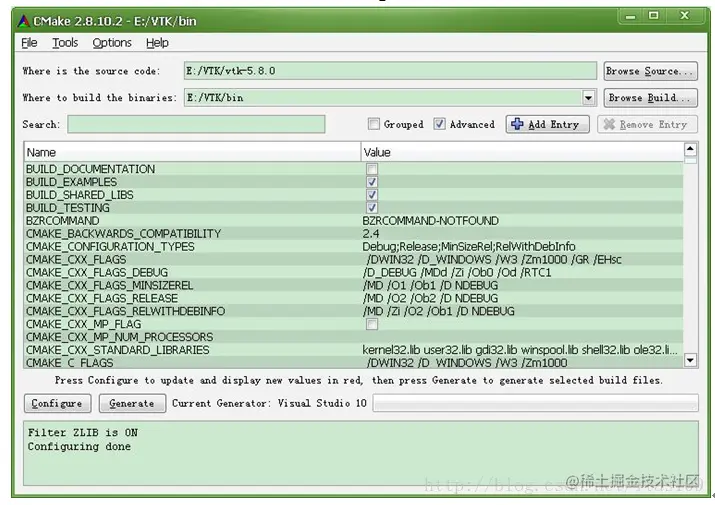Click the Name column header
The image size is (715, 505).
click(192, 152)
